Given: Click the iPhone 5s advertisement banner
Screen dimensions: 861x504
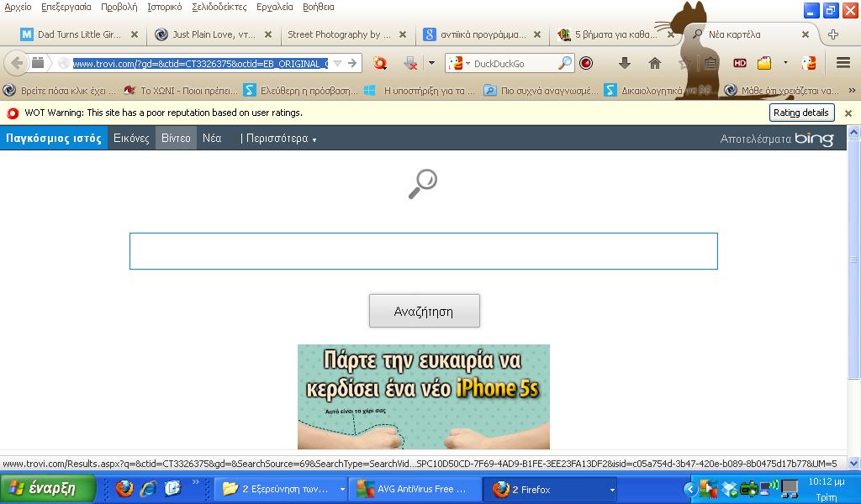Looking at the screenshot, I should pyautogui.click(x=424, y=396).
